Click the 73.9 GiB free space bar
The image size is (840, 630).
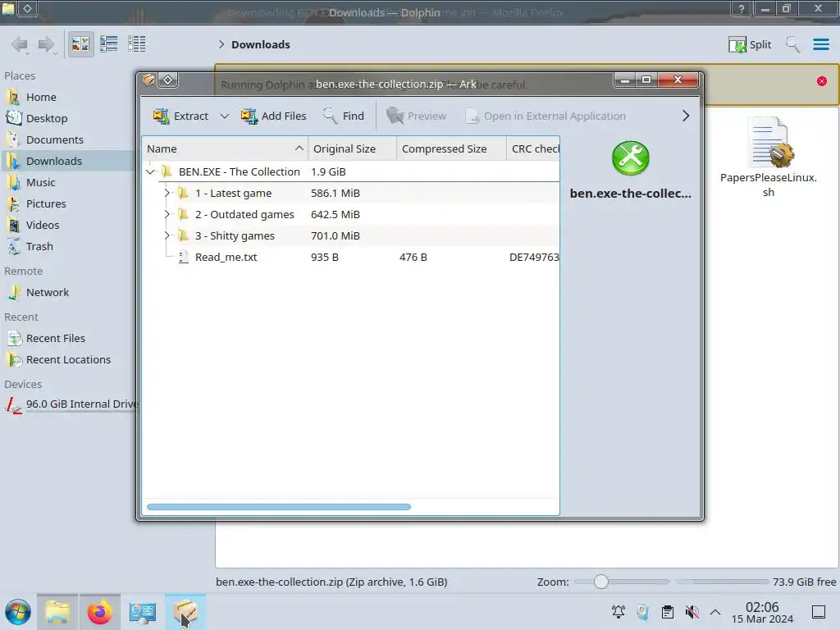point(722,582)
